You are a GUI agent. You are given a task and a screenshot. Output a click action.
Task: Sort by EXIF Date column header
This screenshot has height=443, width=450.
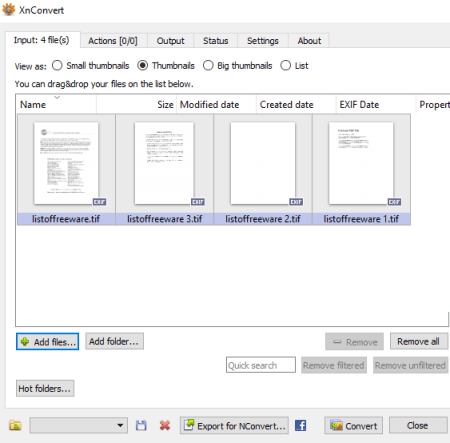coord(376,104)
